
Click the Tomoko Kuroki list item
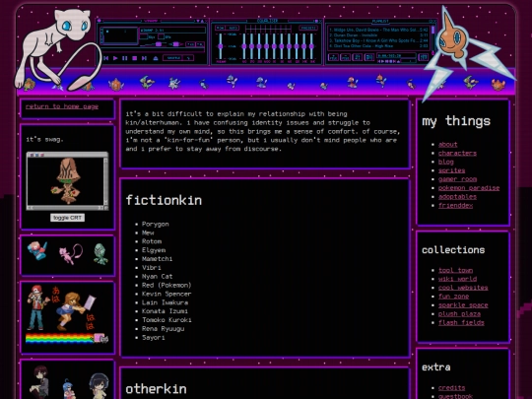point(166,320)
